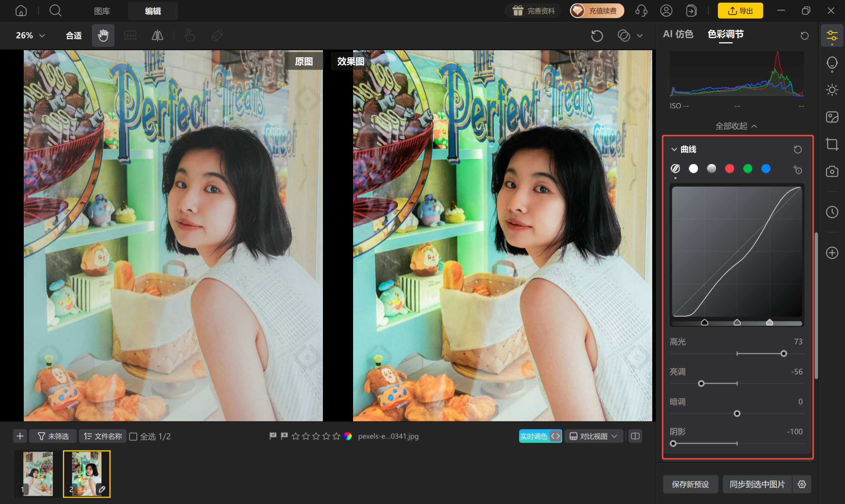
Task: Open the customer support headset icon
Action: (x=641, y=11)
